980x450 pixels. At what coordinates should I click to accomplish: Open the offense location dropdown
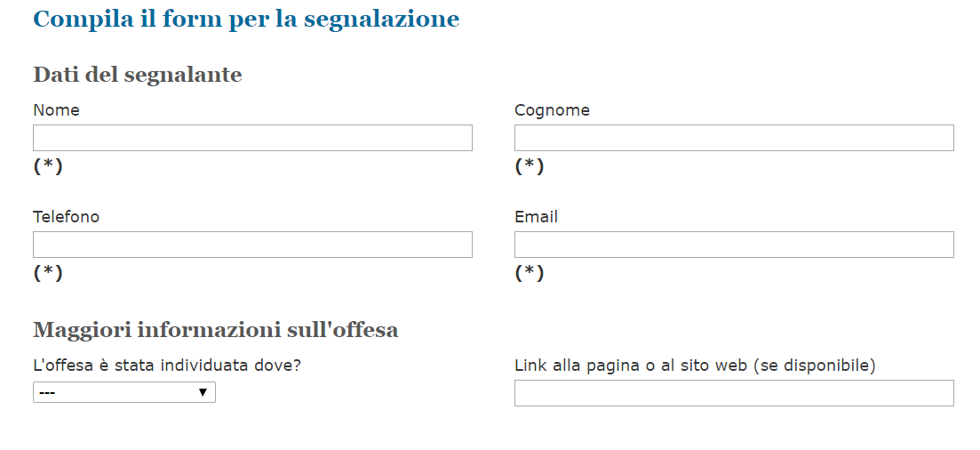point(123,392)
